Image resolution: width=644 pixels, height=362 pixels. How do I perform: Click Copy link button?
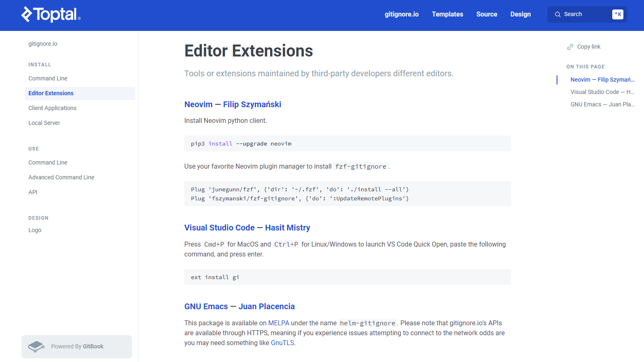click(584, 47)
